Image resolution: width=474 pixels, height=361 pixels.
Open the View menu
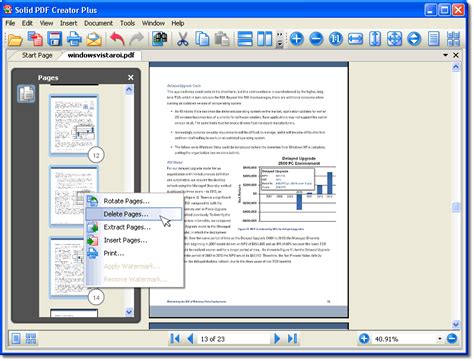coord(46,23)
